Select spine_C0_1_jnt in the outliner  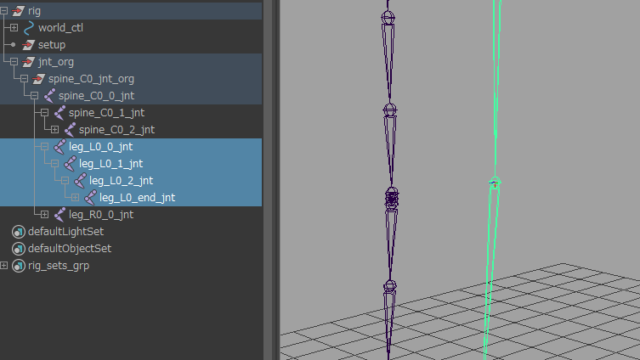point(106,113)
